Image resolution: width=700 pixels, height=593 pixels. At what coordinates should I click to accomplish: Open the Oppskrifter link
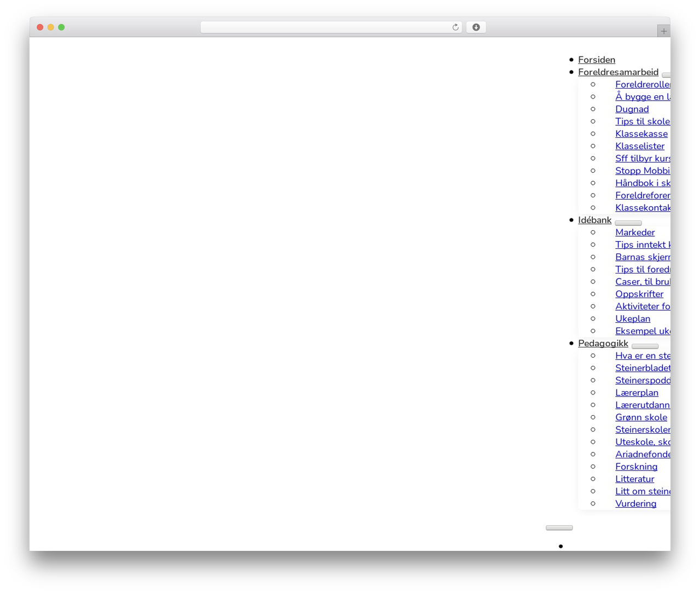pos(639,294)
